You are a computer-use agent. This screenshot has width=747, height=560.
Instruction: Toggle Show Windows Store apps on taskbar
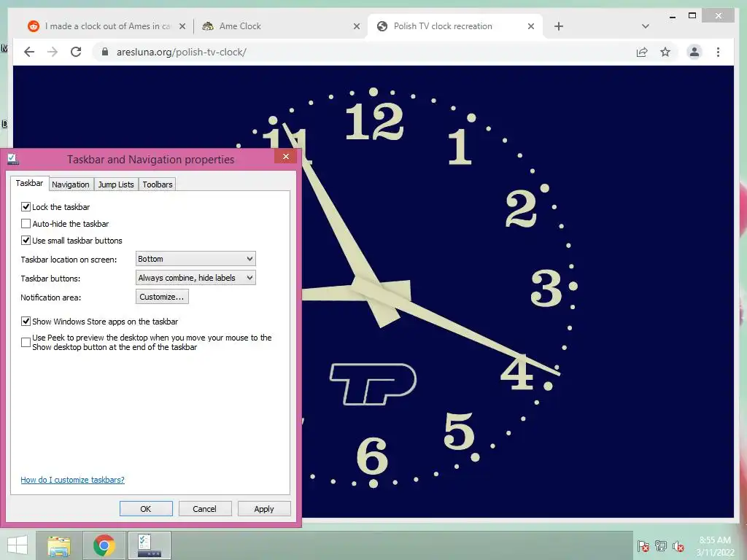pos(26,322)
